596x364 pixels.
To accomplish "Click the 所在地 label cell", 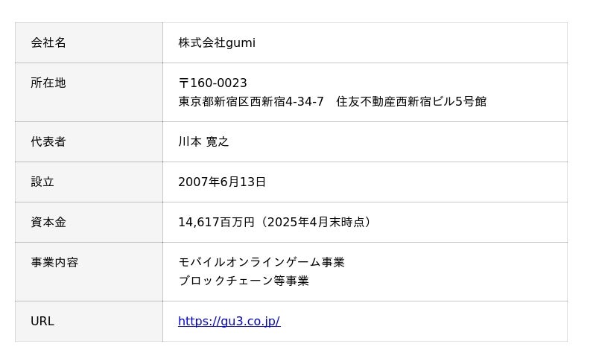I will (x=48, y=83).
